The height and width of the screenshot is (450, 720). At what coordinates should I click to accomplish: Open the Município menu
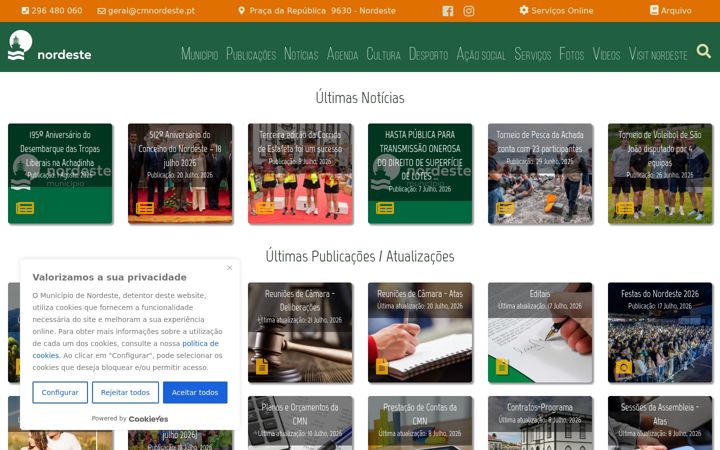199,54
